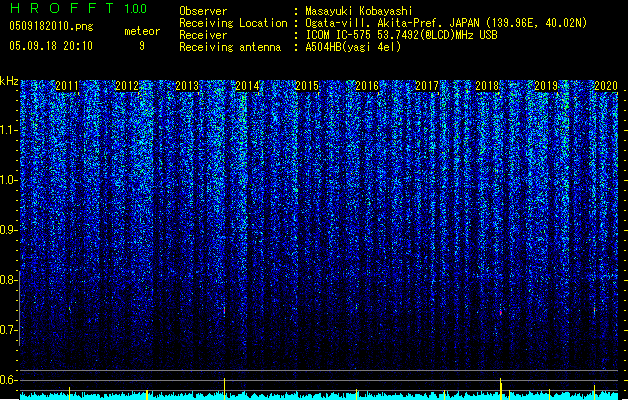Click the 1.0 frequency axis label
Screen dimensions: 629x400
(x=9, y=180)
